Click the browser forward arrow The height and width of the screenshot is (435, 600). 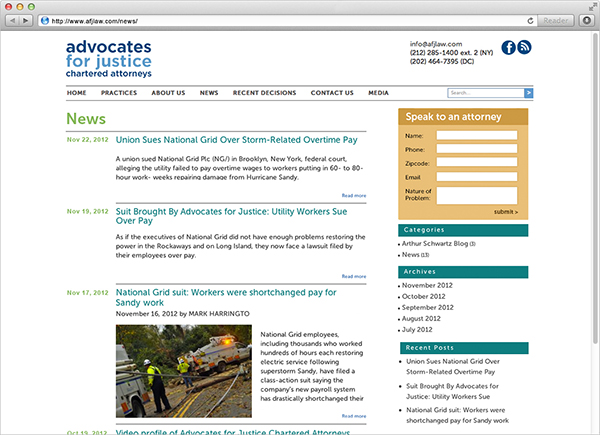tap(25, 21)
